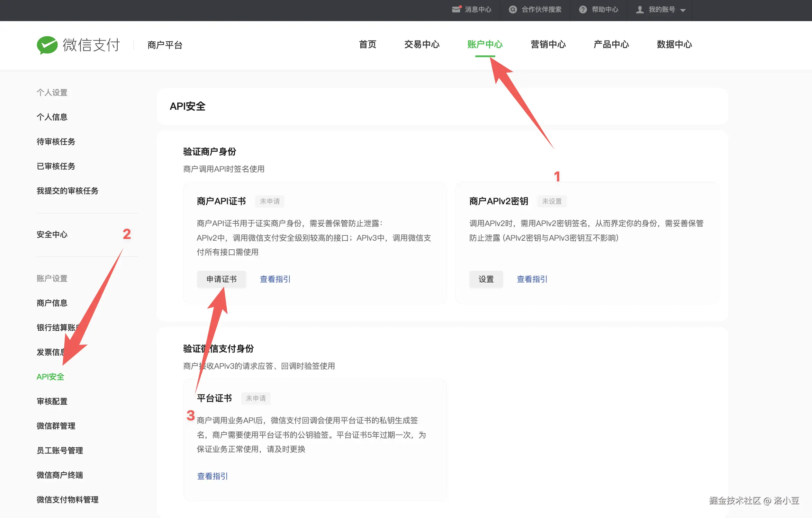Click the partner search magnifier icon
The image size is (812, 518).
pyautogui.click(x=513, y=9)
